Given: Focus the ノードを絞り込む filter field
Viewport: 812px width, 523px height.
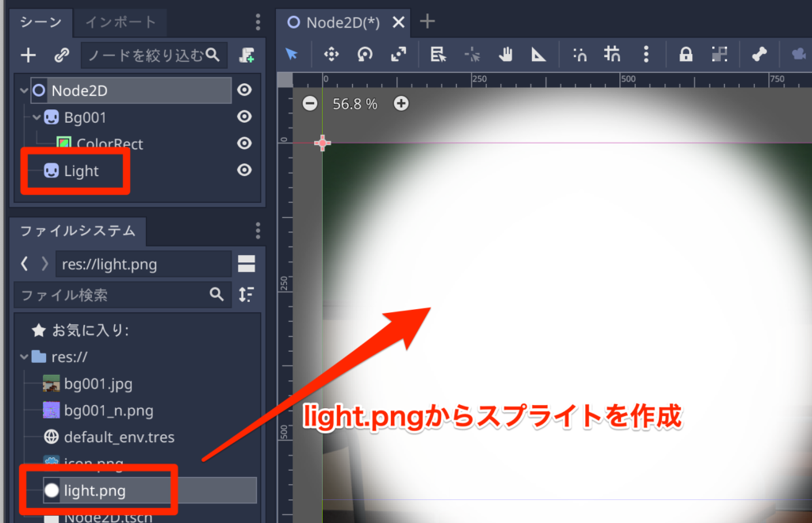Looking at the screenshot, I should [x=154, y=55].
